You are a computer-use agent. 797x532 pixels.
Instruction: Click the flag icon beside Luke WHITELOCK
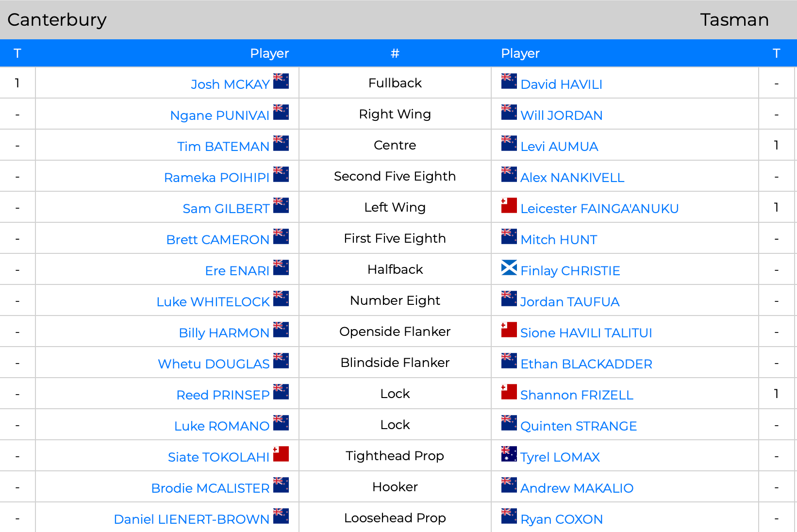[281, 299]
